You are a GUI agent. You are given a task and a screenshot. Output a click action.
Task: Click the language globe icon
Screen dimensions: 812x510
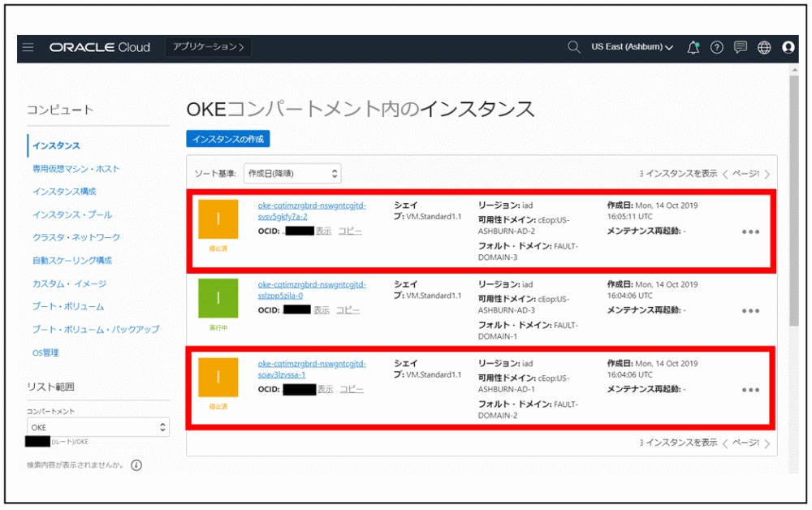tap(763, 48)
